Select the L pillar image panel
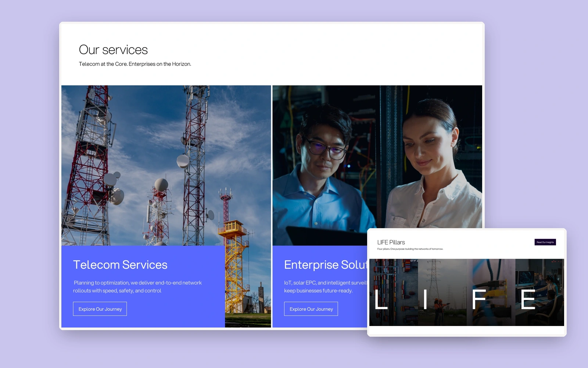588x368 pixels. 394,292
